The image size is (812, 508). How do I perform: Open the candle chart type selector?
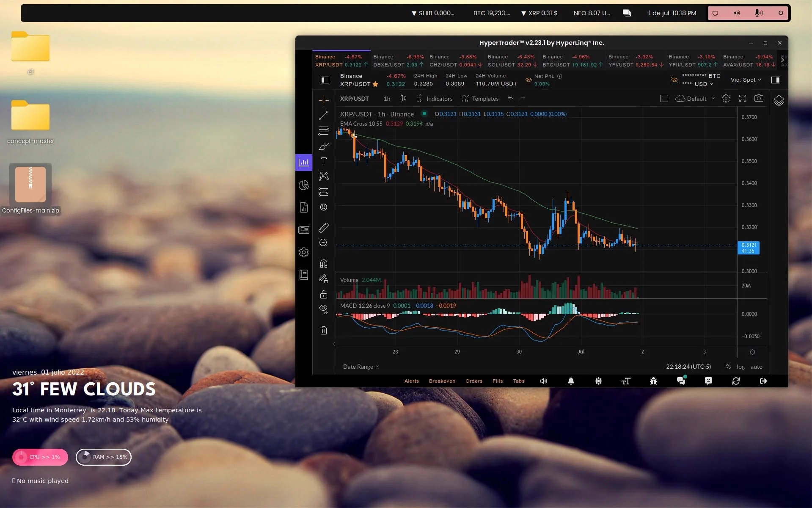[x=403, y=99]
